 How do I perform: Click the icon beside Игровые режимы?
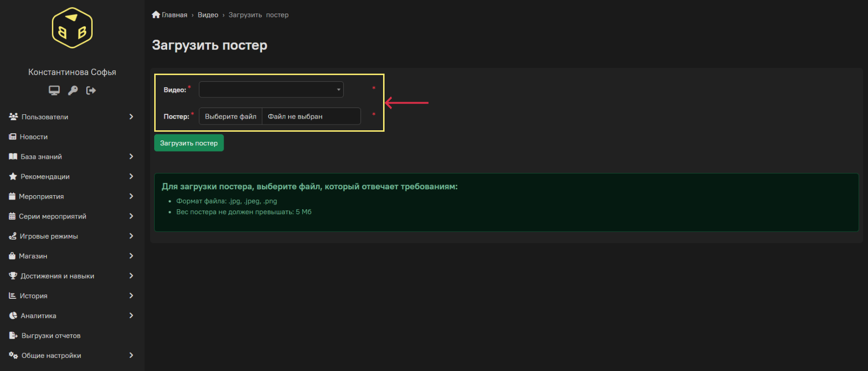(13, 236)
